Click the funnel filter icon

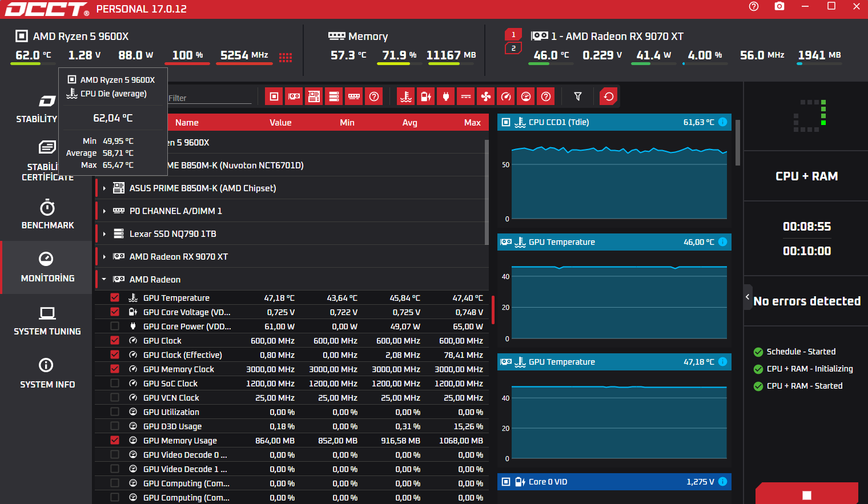tap(578, 96)
